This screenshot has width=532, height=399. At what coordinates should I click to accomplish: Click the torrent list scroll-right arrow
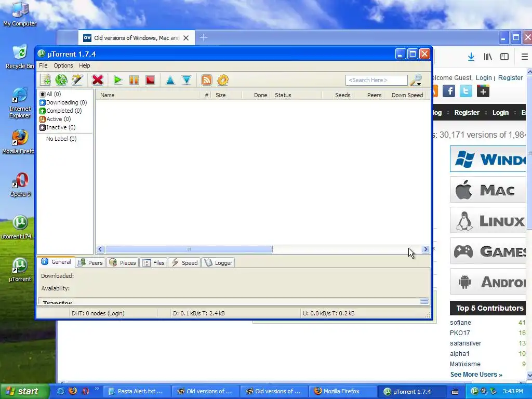click(425, 249)
